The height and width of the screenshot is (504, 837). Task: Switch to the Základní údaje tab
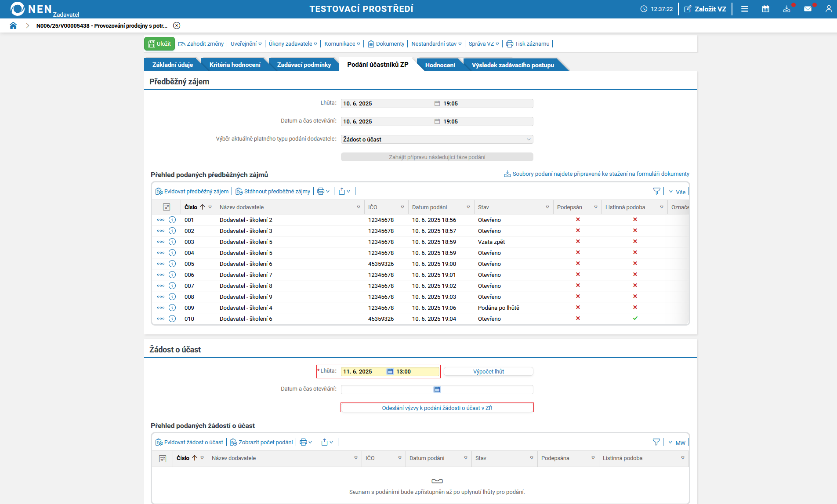coord(172,65)
